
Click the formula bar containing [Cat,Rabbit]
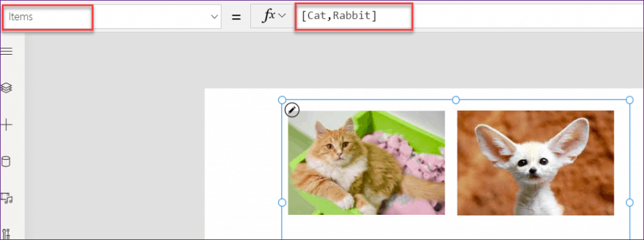[468, 16]
